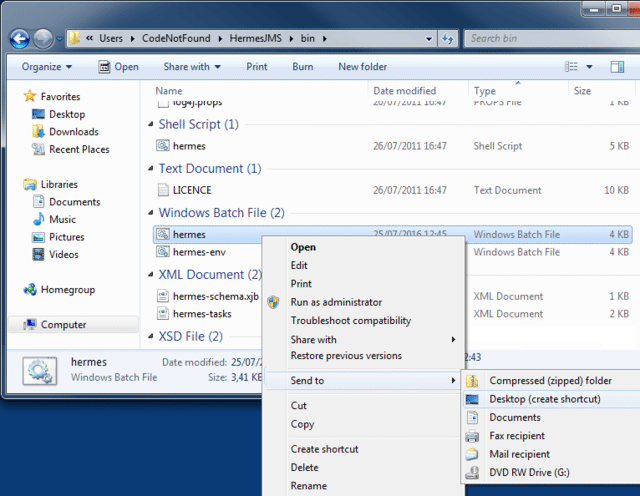The height and width of the screenshot is (496, 640).
Task: Send to Fax recipient
Action: coord(517,436)
